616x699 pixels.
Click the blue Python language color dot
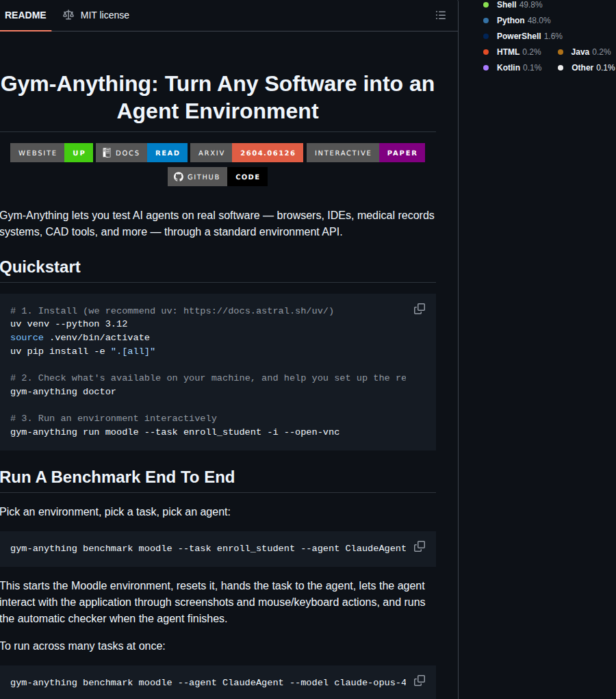pyautogui.click(x=486, y=21)
